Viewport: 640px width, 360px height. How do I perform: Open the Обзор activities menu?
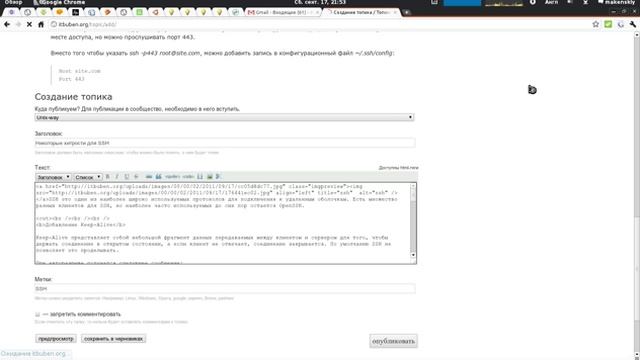coord(13,2)
